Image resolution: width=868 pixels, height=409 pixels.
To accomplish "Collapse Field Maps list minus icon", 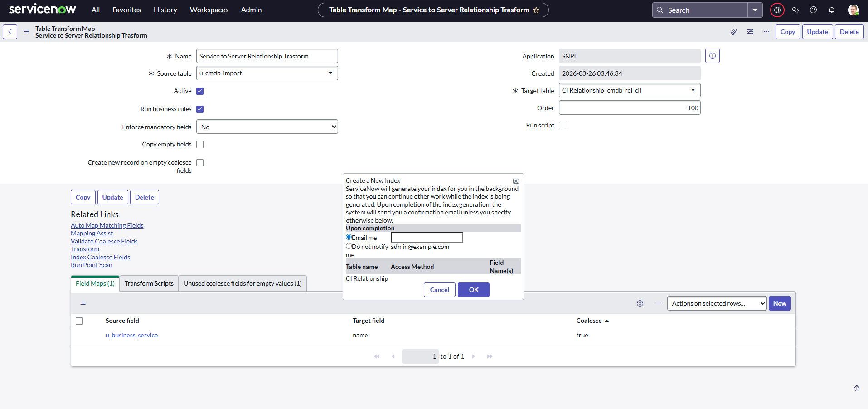I will pyautogui.click(x=658, y=303).
